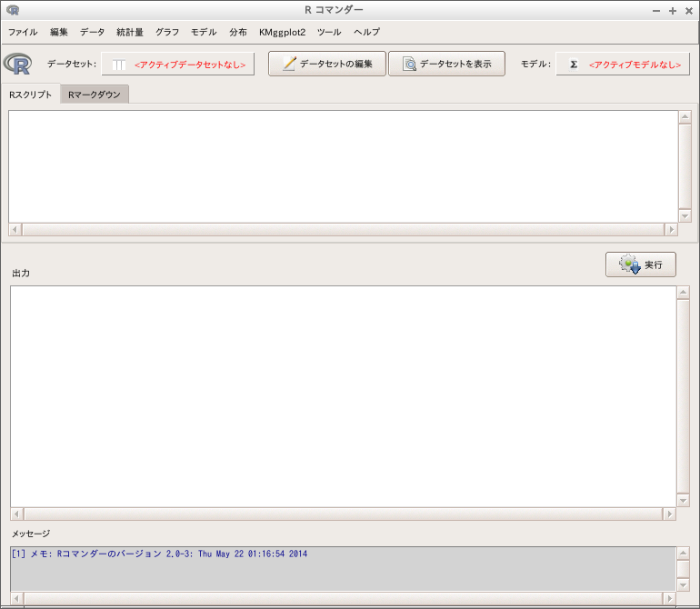Maximize the R コマンダー window
This screenshot has width=700, height=609.
point(673,11)
